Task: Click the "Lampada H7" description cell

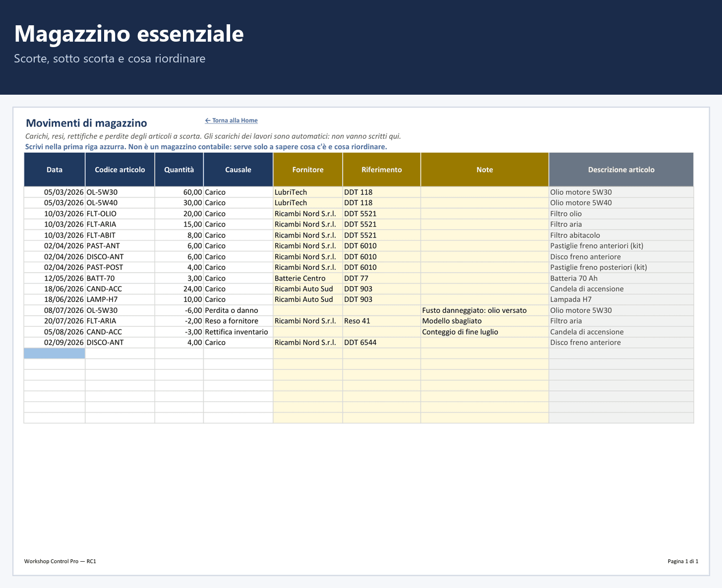Action: [621, 299]
